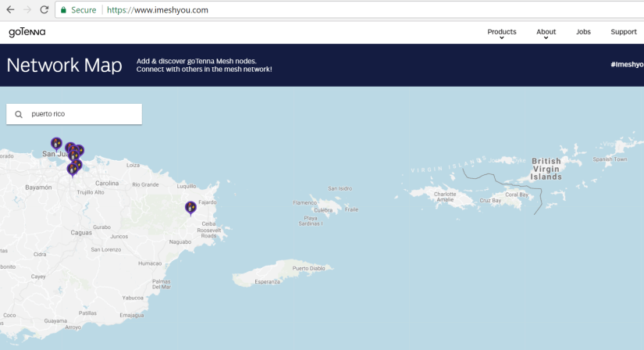Open the Support page
The image size is (644, 350).
[624, 32]
